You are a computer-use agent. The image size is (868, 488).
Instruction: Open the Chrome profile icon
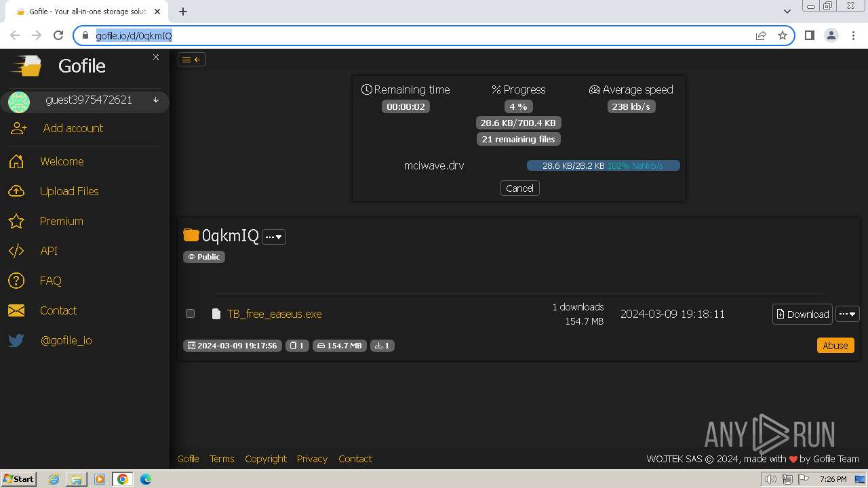click(x=831, y=35)
